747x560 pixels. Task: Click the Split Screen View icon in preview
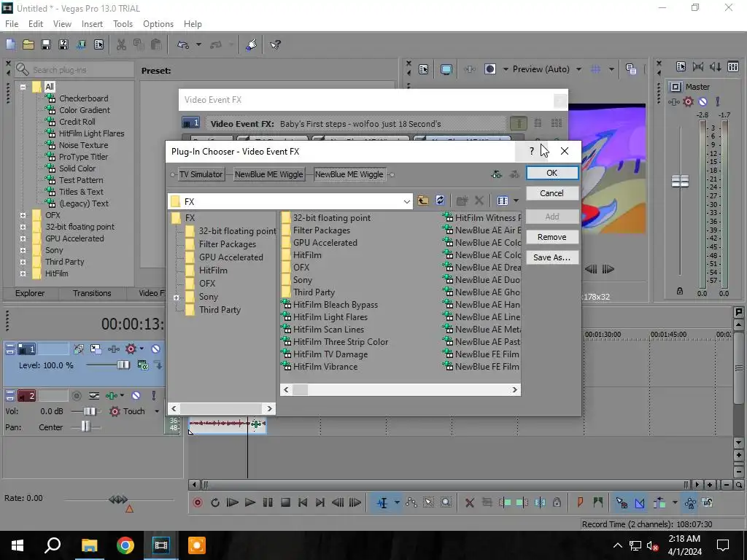tap(490, 69)
